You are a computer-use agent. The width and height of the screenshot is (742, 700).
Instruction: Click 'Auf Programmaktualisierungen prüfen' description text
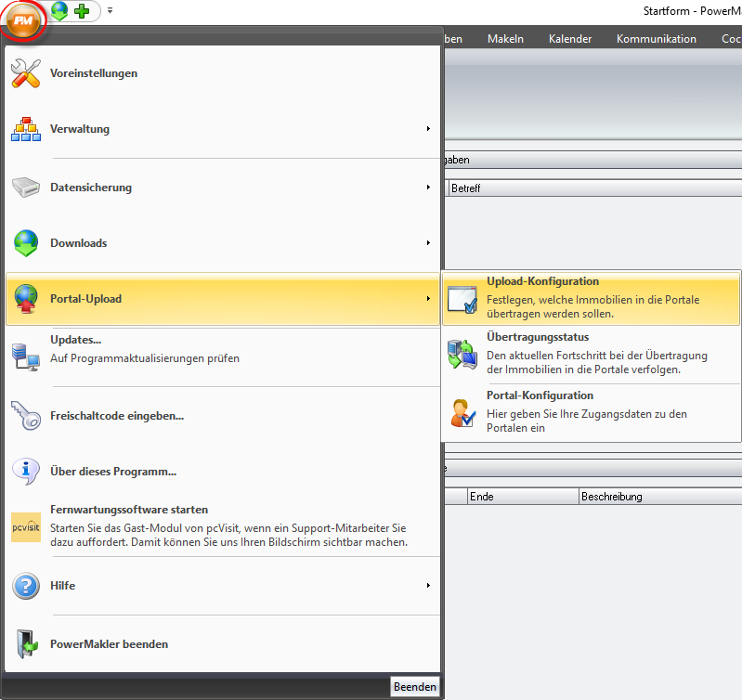coord(145,358)
